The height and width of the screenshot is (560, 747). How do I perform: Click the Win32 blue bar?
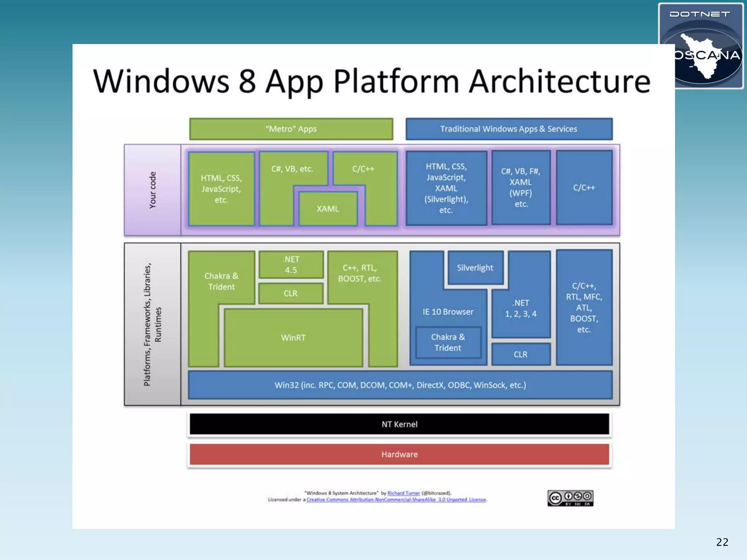[x=400, y=385]
